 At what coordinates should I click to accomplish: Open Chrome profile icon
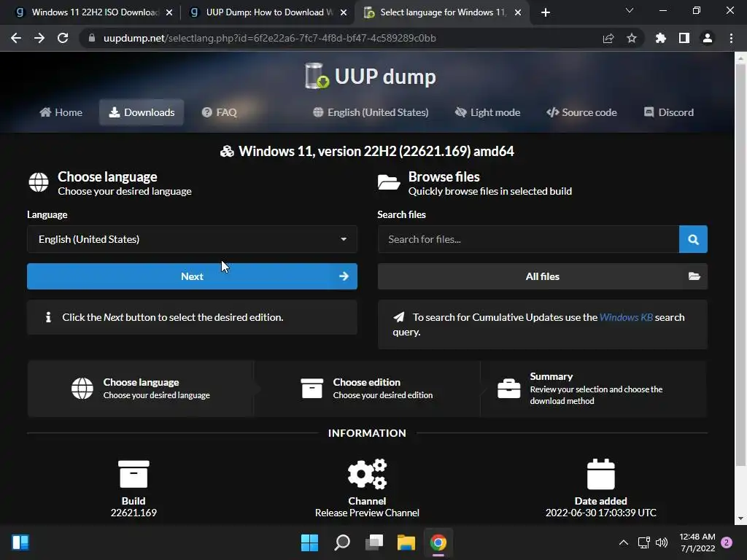pos(708,38)
